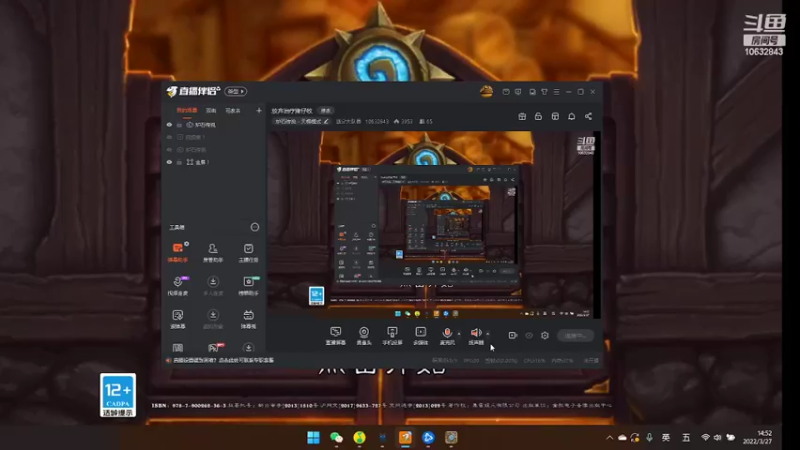The image size is (800, 450).
Task: Open the layout box icon beside the bell
Action: click(x=555, y=116)
